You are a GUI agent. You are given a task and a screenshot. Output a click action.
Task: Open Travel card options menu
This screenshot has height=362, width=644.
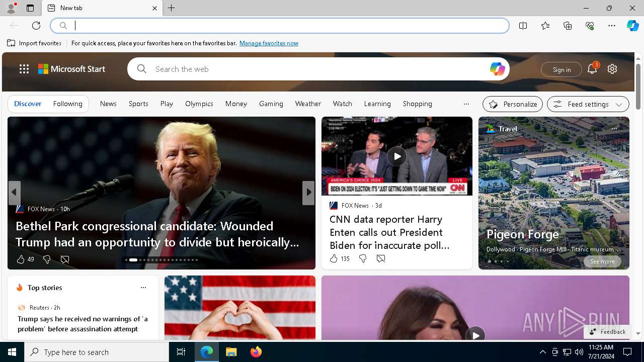[x=614, y=129]
